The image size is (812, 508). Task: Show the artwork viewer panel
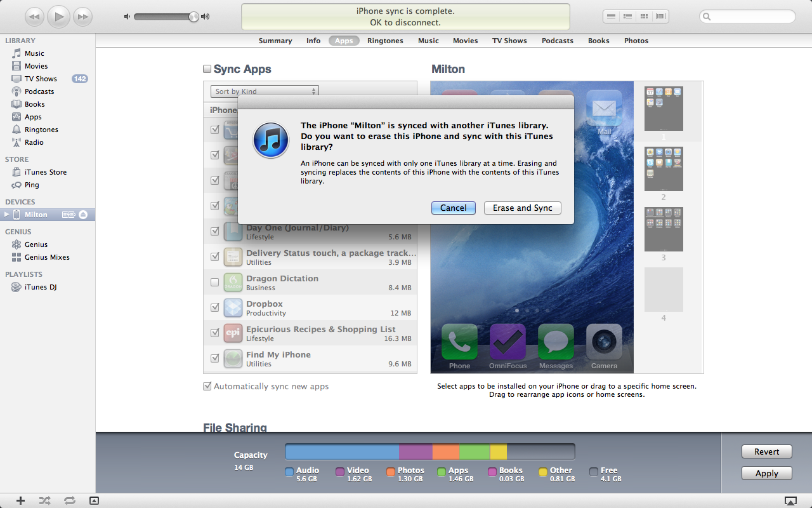[x=94, y=500]
